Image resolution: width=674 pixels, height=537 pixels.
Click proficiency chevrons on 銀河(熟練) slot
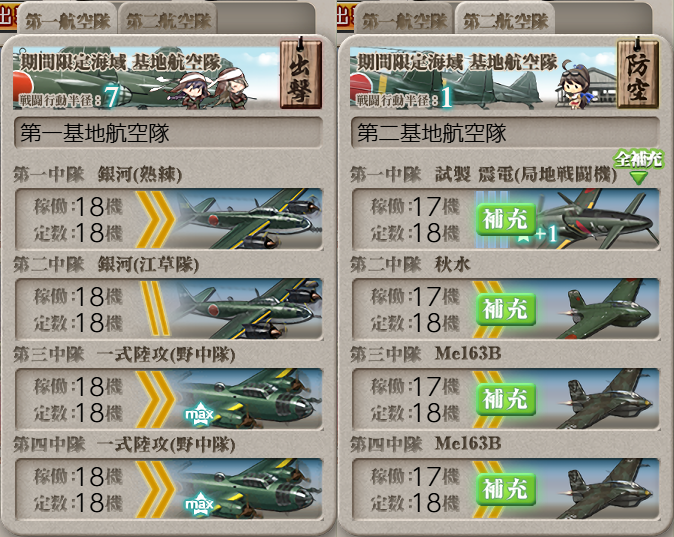point(156,219)
